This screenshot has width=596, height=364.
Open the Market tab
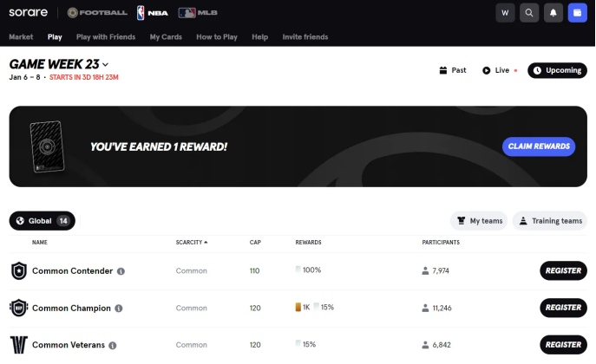(x=21, y=37)
